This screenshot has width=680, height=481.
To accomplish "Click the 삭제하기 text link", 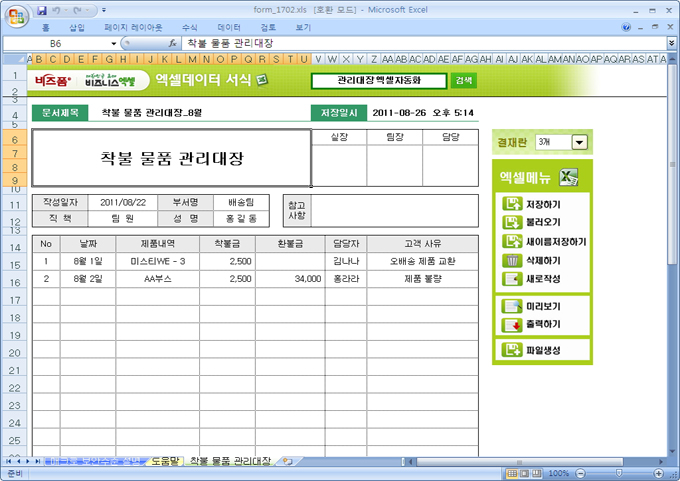I will 543,261.
